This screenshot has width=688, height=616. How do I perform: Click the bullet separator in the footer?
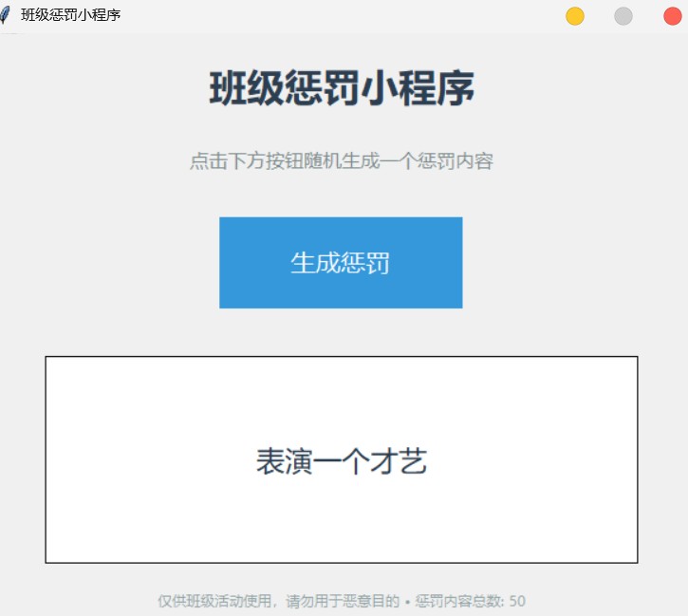coord(408,602)
